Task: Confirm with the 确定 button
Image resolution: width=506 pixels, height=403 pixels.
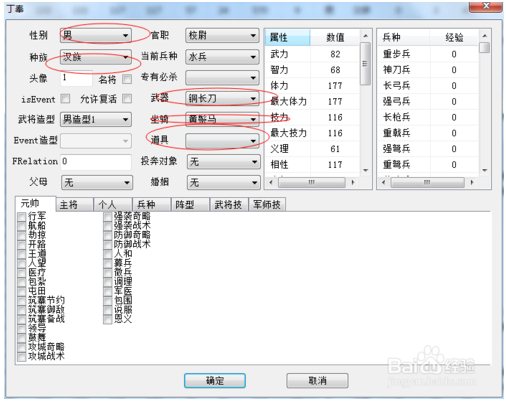Action: (215, 381)
